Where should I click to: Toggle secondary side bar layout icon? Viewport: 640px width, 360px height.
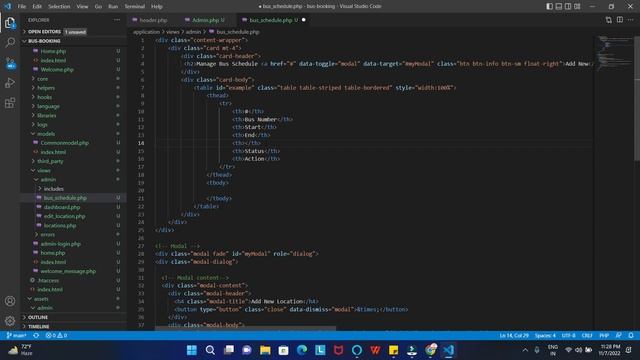(568, 7)
